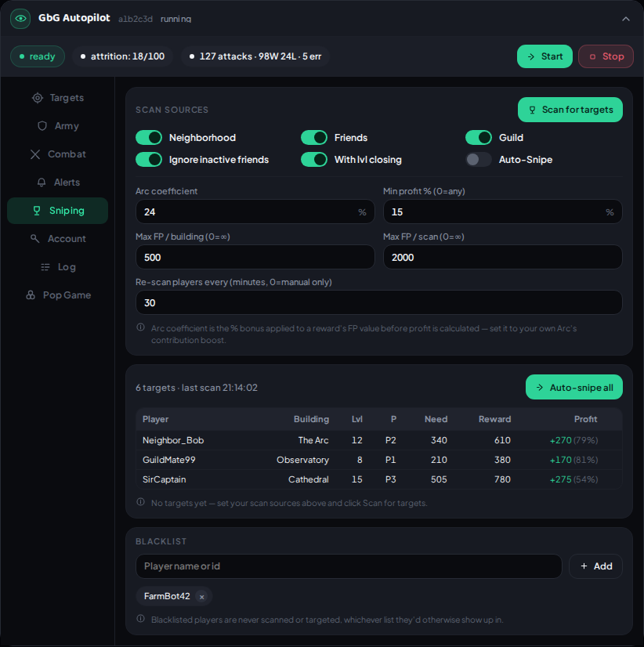Screen dimensions: 644x647
Task: Click the Stop button
Action: (x=606, y=56)
